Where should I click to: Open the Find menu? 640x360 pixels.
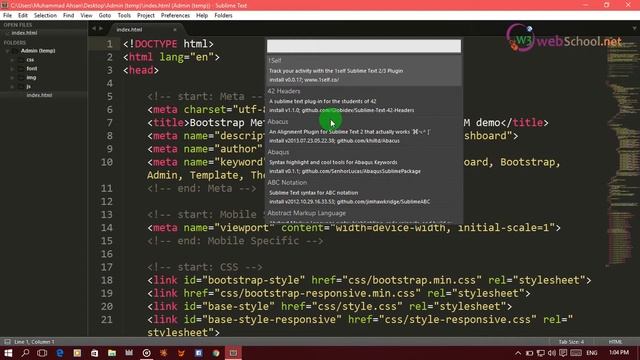click(x=68, y=16)
